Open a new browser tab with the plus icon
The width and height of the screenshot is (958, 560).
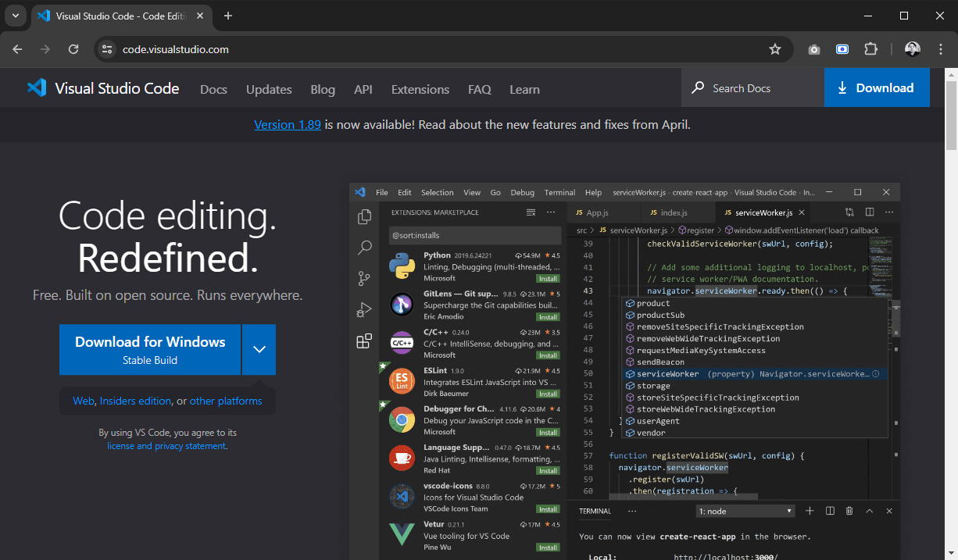[x=228, y=16]
